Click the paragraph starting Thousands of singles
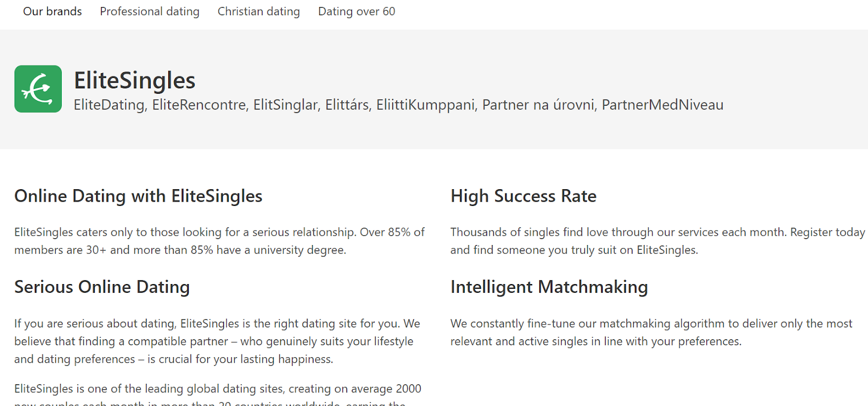 pyautogui.click(x=658, y=241)
